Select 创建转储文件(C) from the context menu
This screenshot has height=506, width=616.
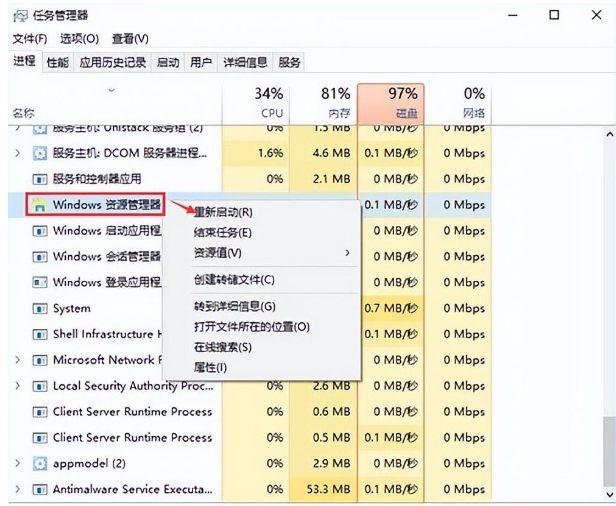coord(234,280)
